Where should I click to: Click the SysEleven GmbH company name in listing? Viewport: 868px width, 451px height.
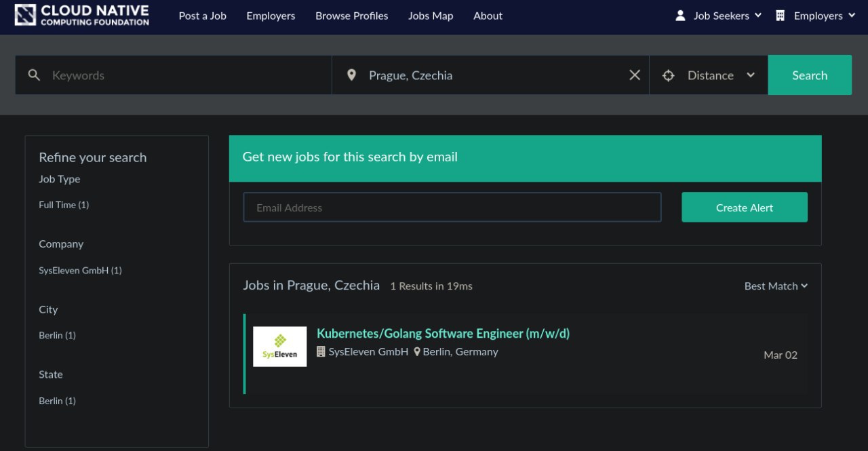click(368, 352)
